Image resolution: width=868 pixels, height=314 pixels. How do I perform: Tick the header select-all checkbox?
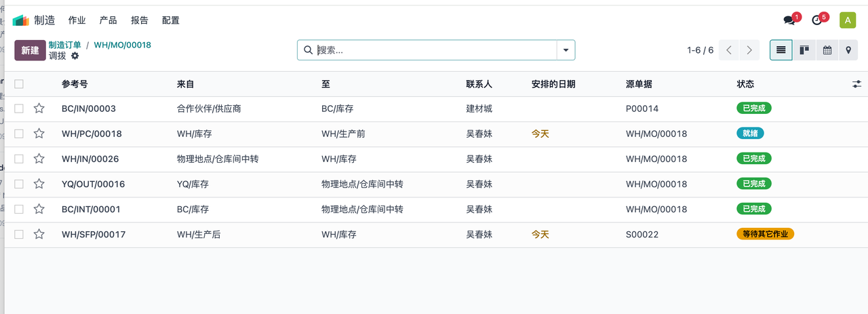pyautogui.click(x=19, y=84)
